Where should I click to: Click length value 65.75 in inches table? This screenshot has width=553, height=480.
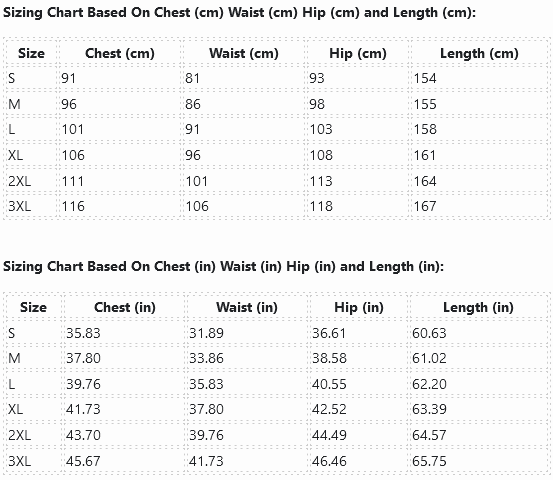[x=429, y=461]
